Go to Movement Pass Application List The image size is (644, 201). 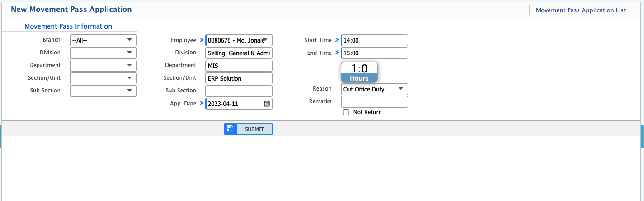581,10
